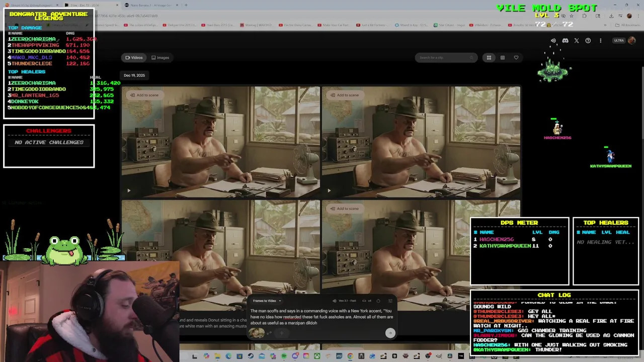Select the Images filter tab

point(160,58)
